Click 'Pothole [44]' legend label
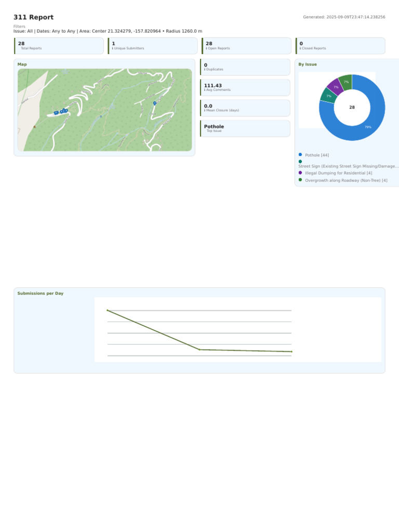This screenshot has width=399, height=532. [x=317, y=155]
